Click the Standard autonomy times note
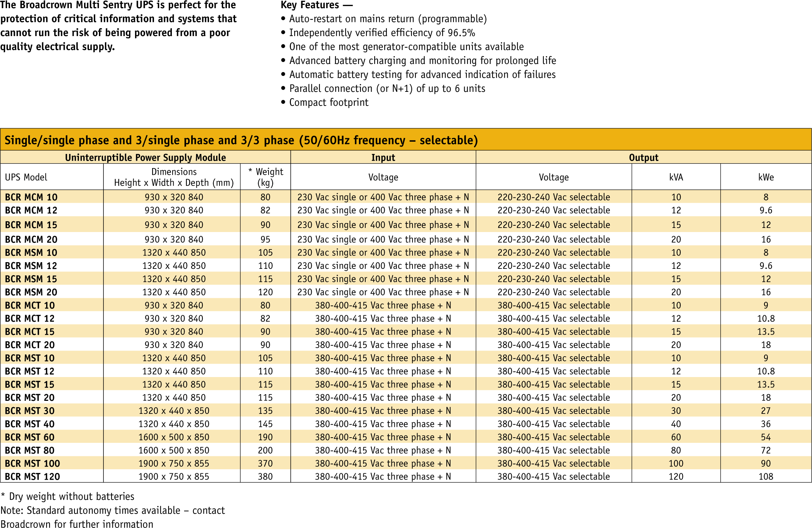Screen dimensions: 812x528 113,517
